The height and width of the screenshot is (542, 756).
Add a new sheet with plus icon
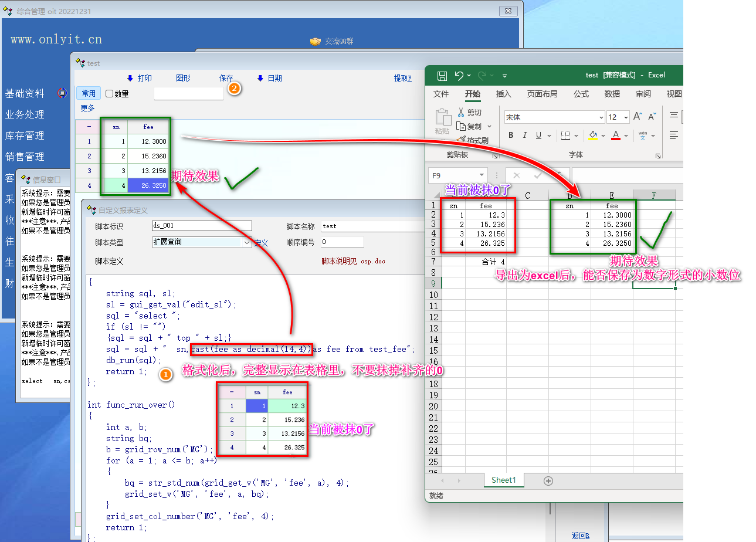coord(548,481)
